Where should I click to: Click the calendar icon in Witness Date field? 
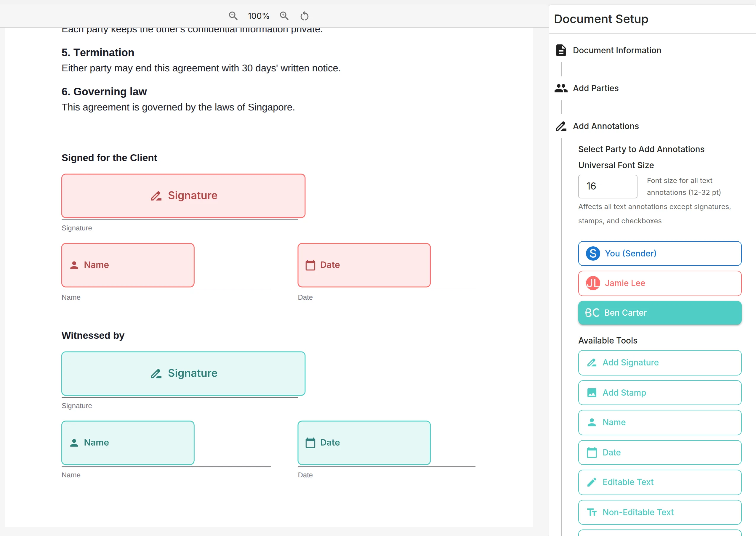click(x=310, y=443)
